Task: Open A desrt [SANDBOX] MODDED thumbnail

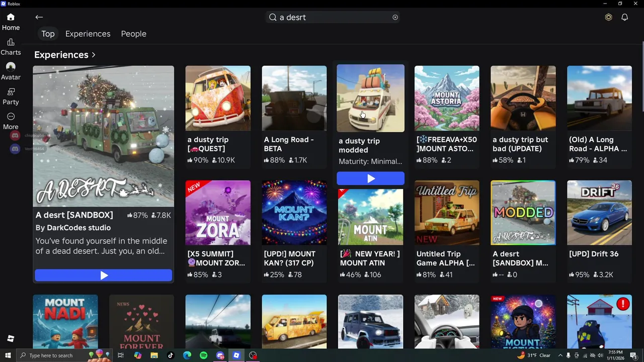Action: point(523,213)
